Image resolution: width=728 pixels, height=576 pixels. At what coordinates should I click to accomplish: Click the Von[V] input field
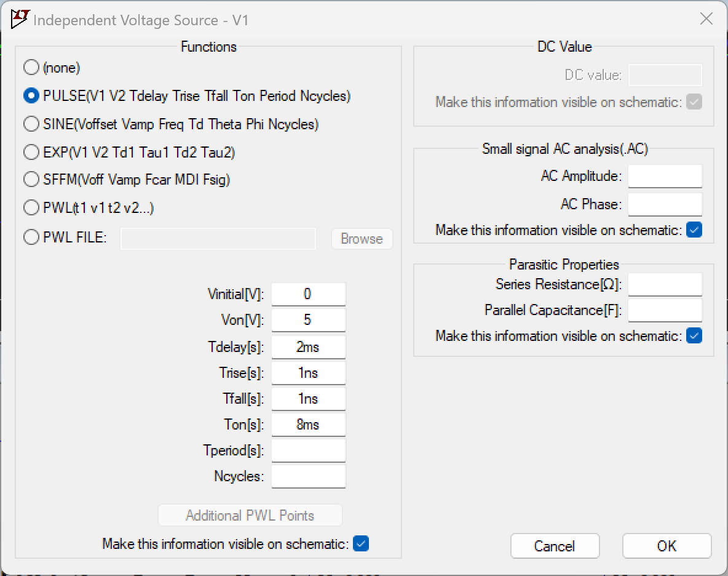pyautogui.click(x=308, y=320)
